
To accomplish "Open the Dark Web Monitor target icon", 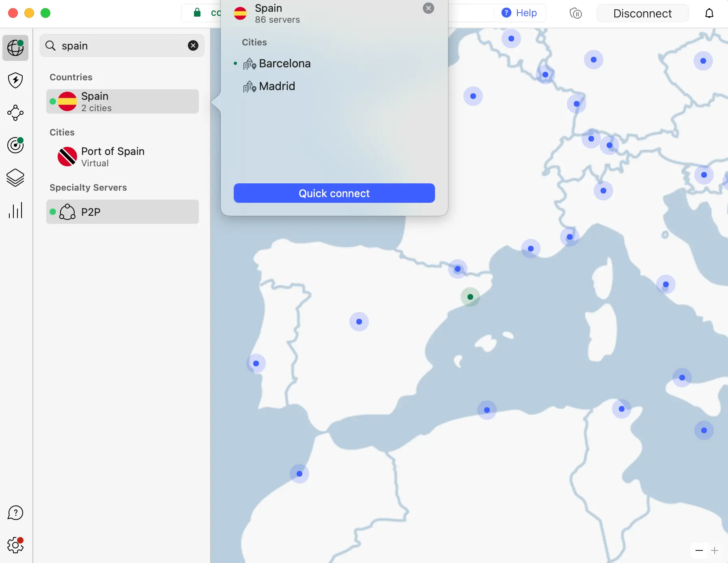I will tap(15, 145).
